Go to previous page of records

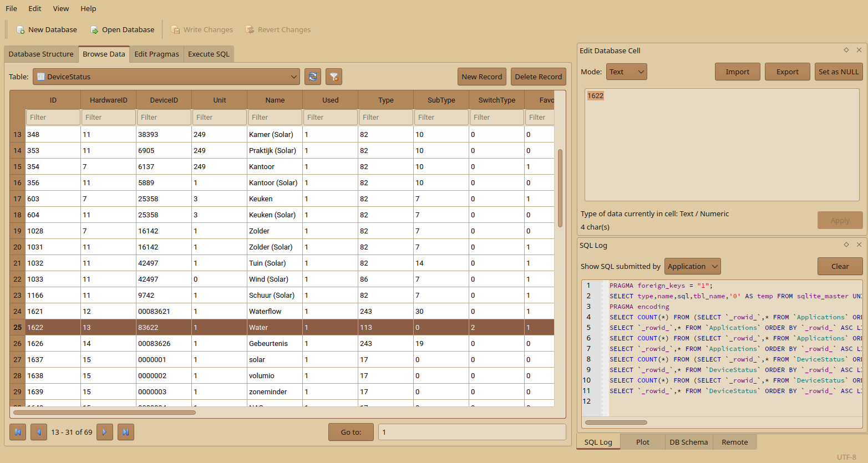(39, 432)
